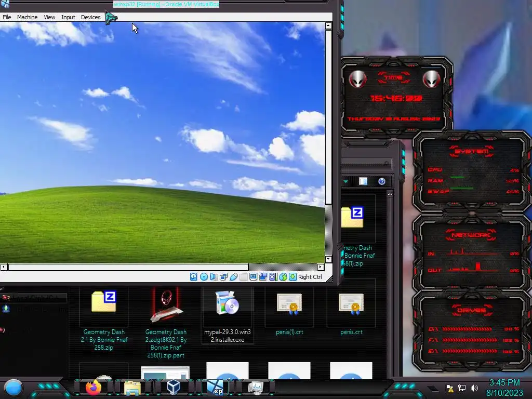The image size is (532, 399).
Task: Open VirtualBox Manager from the taskbar
Action: pyautogui.click(x=174, y=387)
